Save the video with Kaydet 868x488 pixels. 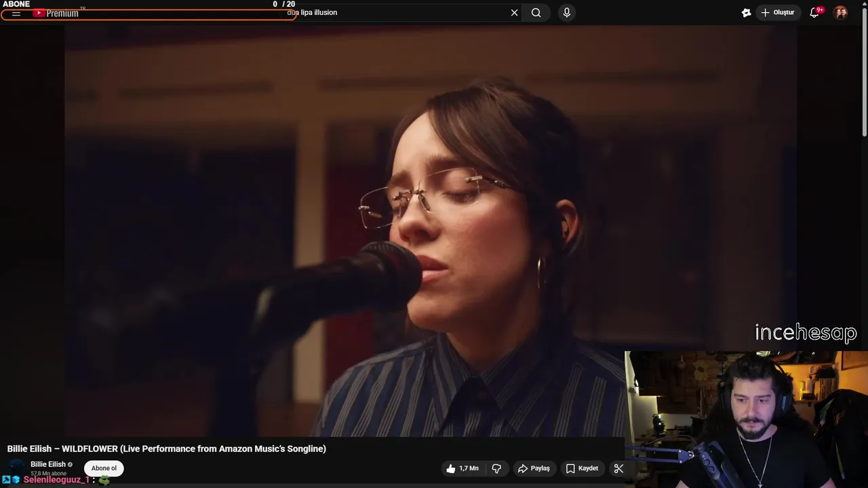click(583, 468)
